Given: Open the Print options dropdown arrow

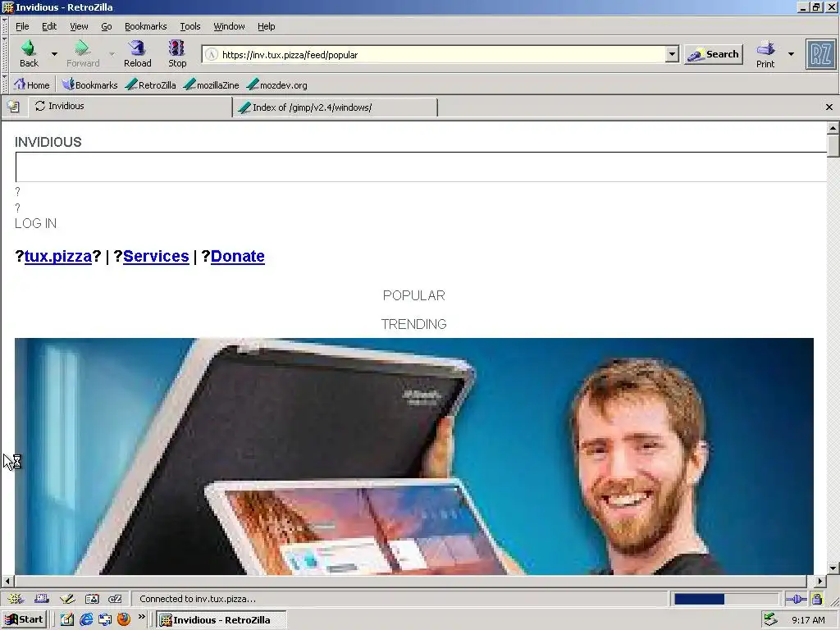Looking at the screenshot, I should tap(791, 54).
